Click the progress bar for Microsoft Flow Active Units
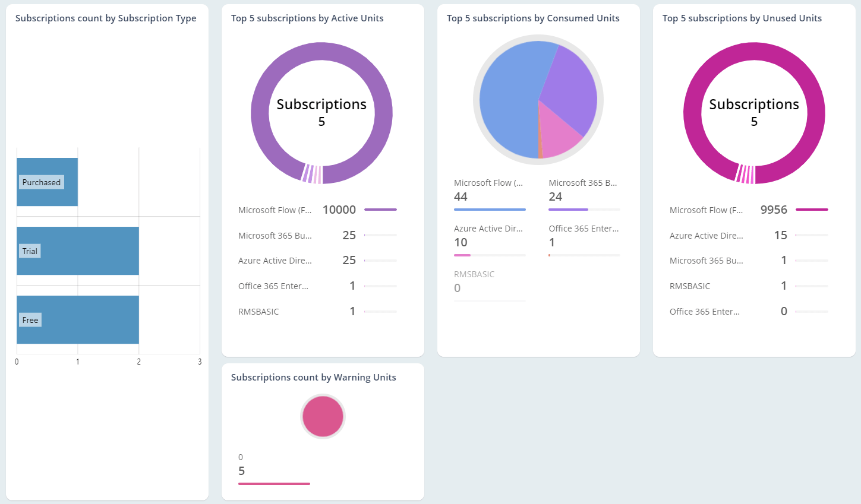 [380, 210]
